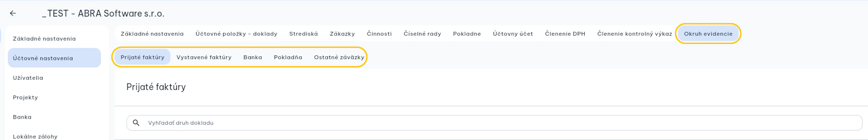Click the magnifier search icon
Screen dimensions: 868x140
(x=136, y=123)
